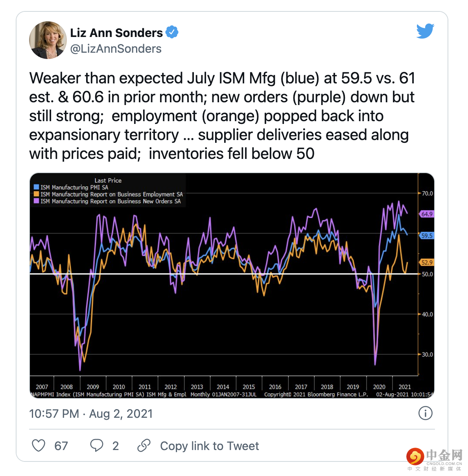The height and width of the screenshot is (476, 468).
Task: Open tweet info circle icon
Action: [x=425, y=413]
